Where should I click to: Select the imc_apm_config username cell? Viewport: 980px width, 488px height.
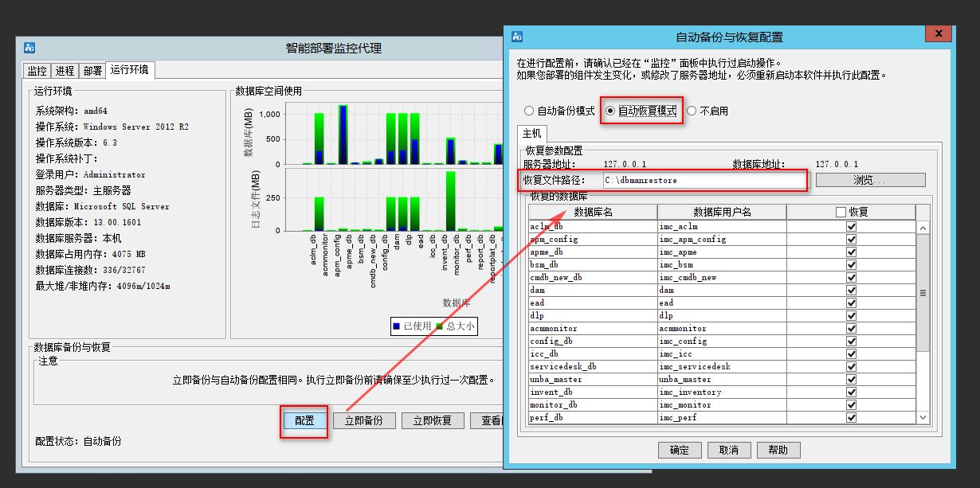tap(722, 240)
